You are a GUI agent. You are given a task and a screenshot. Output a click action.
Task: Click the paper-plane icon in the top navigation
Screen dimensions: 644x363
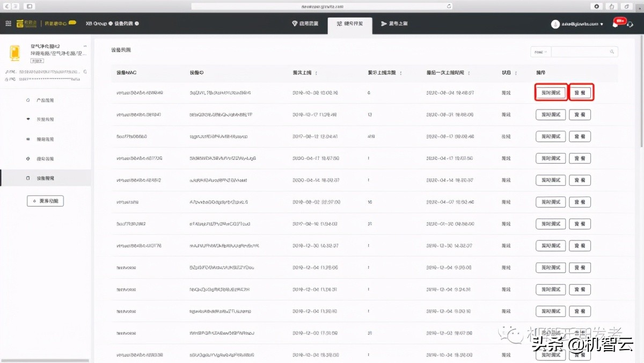pyautogui.click(x=384, y=24)
